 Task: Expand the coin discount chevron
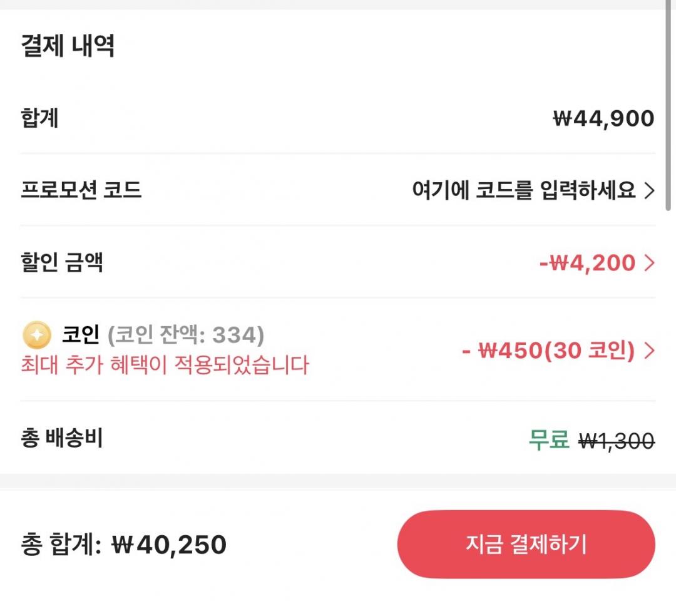[649, 351]
